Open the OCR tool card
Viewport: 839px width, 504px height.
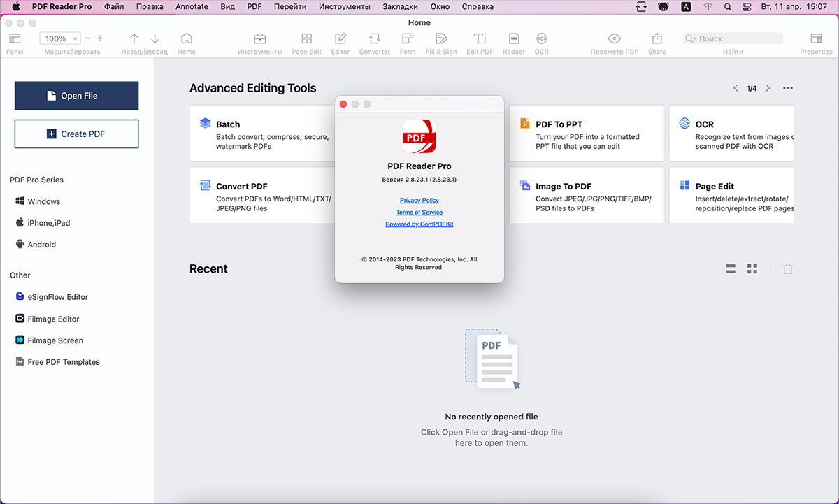click(x=731, y=133)
